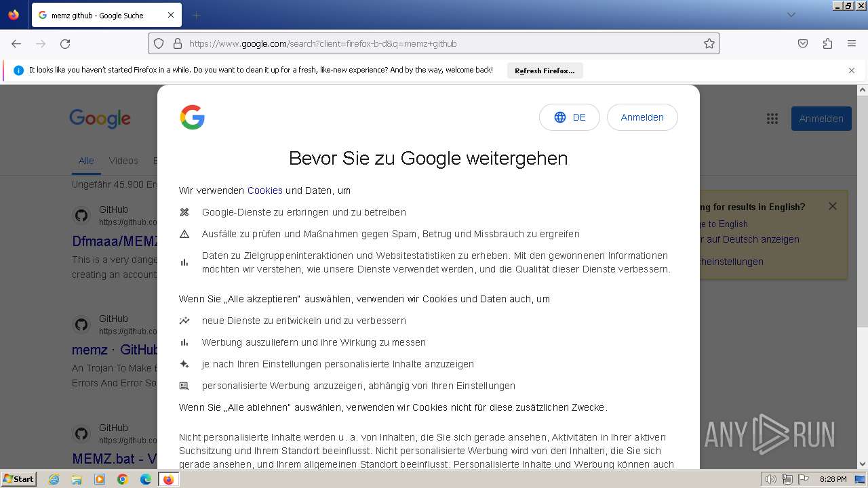Click the Refresh Firefox button
868x488 pixels.
pos(545,70)
